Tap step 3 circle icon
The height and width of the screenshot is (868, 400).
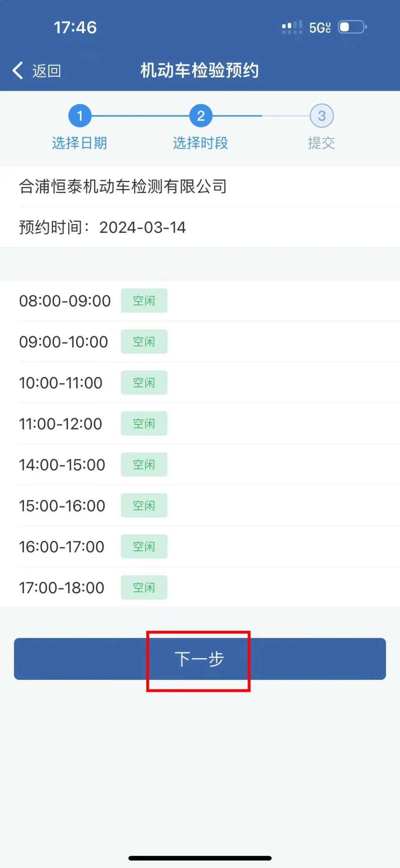[x=321, y=116]
